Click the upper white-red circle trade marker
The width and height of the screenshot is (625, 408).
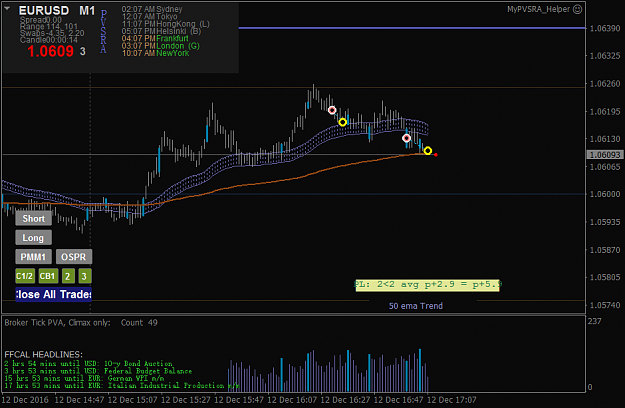point(332,110)
